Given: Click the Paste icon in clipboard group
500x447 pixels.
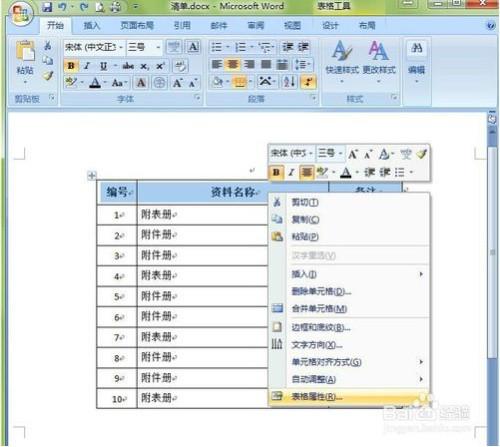Looking at the screenshot, I should point(25,53).
